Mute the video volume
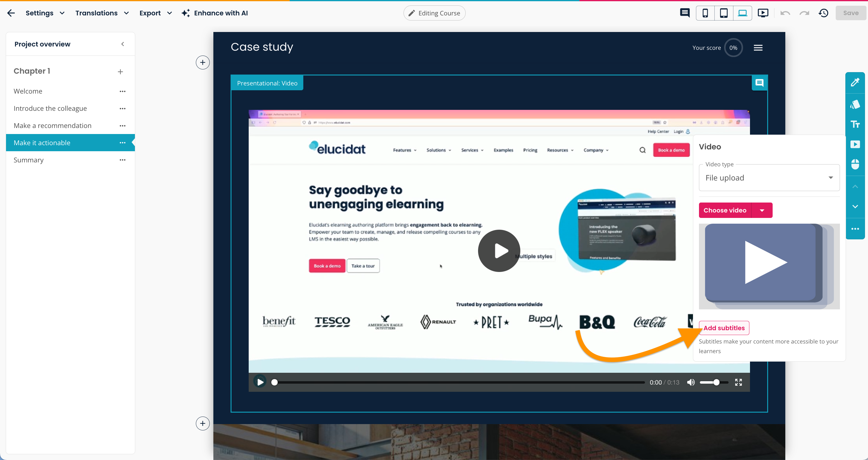Image resolution: width=868 pixels, height=460 pixels. 691,382
